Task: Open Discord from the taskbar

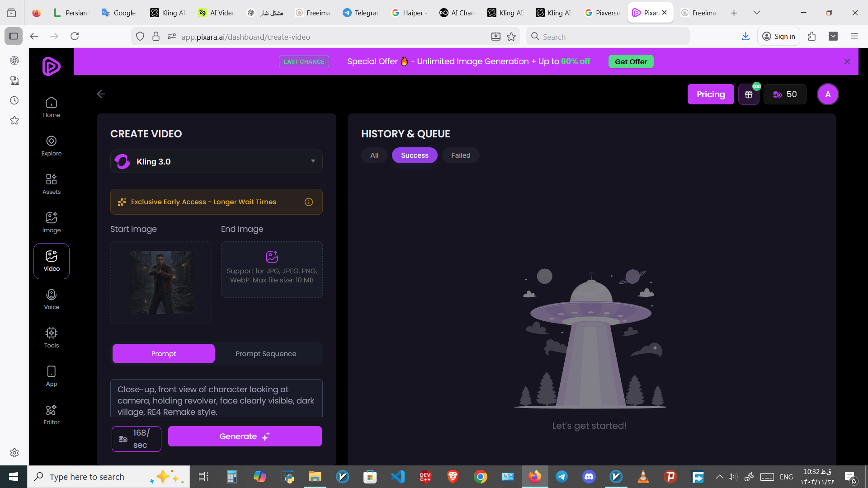Action: 589,477
